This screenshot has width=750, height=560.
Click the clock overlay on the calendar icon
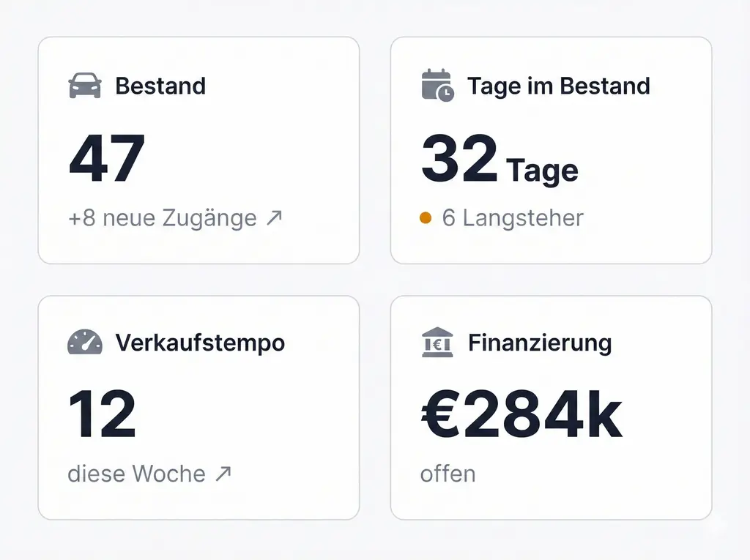coord(445,92)
